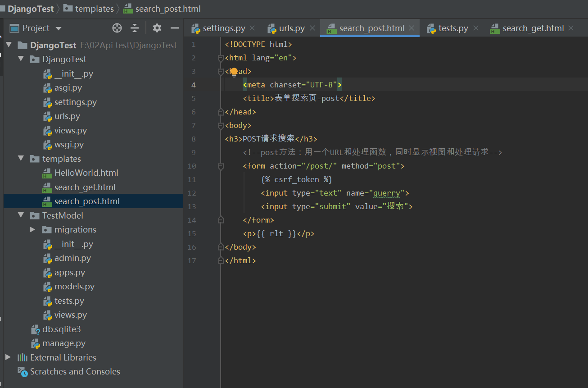Viewport: 588px width, 388px height.
Task: Select wsgi.py in the project tree
Action: click(69, 144)
